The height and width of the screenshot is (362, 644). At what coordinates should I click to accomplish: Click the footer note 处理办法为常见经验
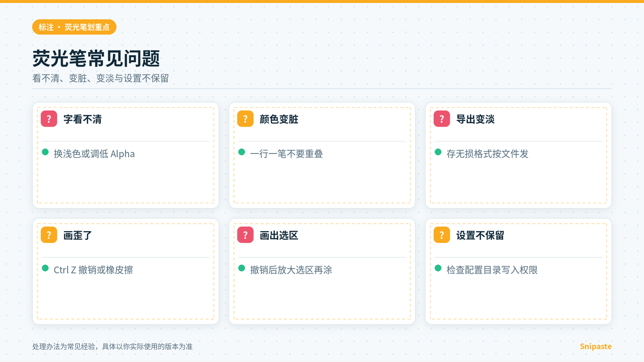[112, 346]
